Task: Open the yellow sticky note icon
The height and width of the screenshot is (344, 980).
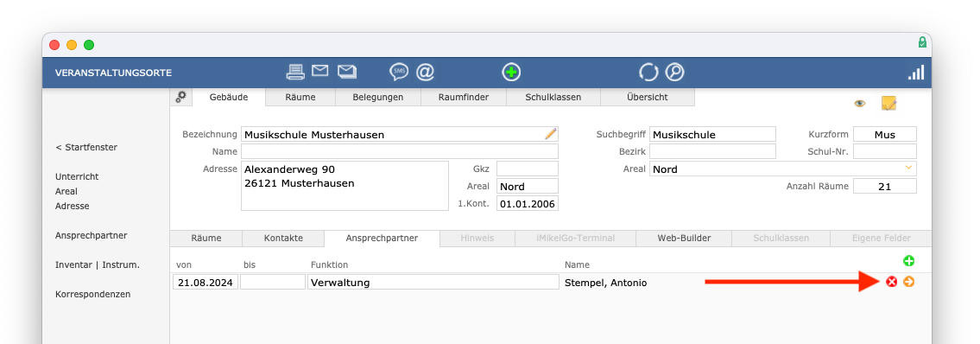Action: click(x=888, y=103)
